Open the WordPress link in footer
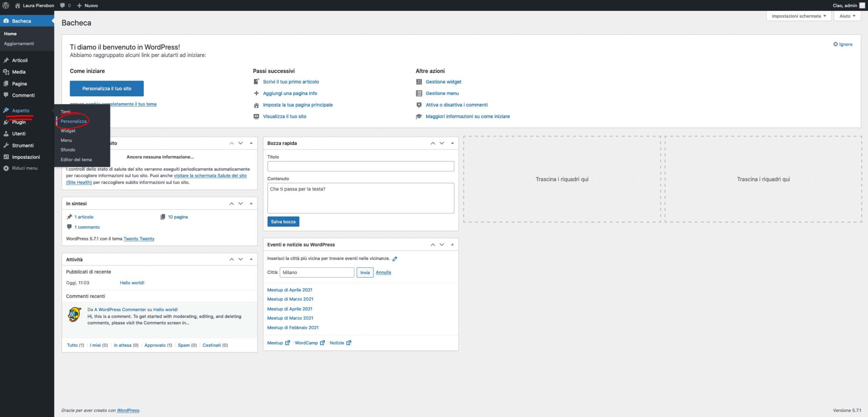The image size is (868, 417). coord(128,411)
